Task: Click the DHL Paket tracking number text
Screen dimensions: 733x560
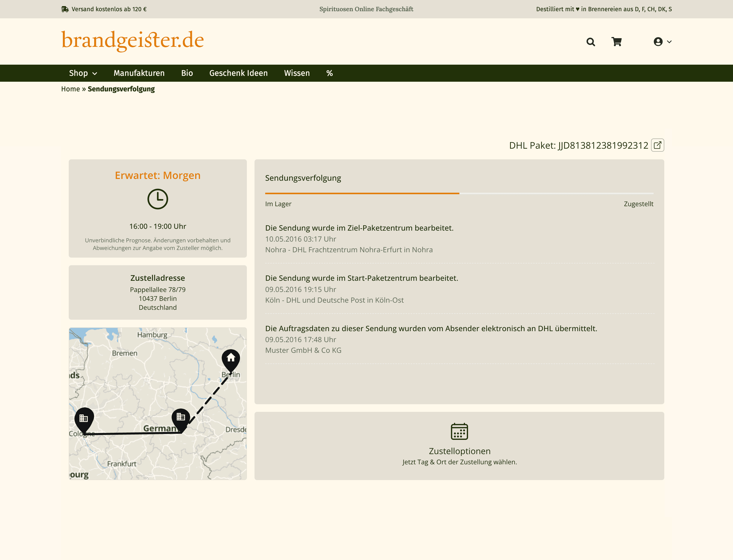Action: [578, 145]
